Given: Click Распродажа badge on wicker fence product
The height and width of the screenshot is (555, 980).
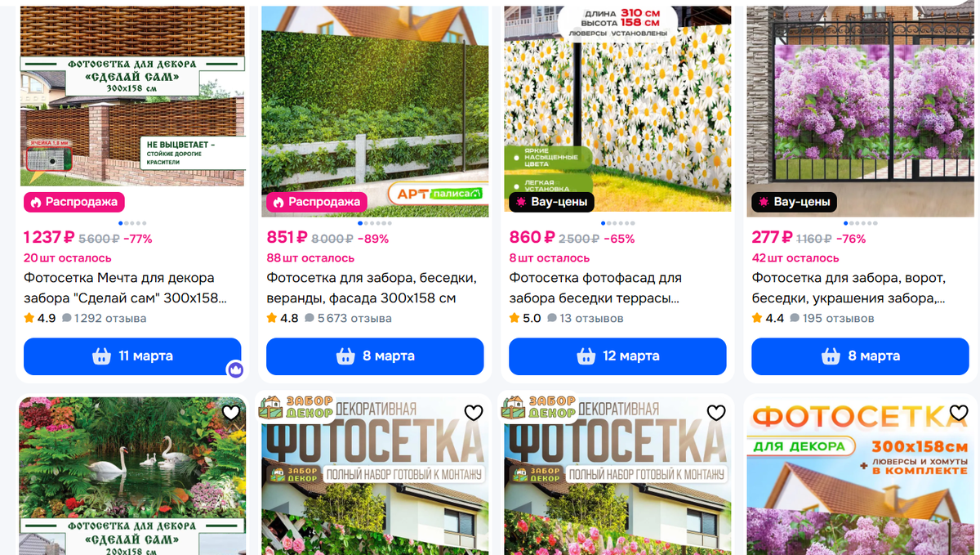Looking at the screenshot, I should (x=73, y=202).
